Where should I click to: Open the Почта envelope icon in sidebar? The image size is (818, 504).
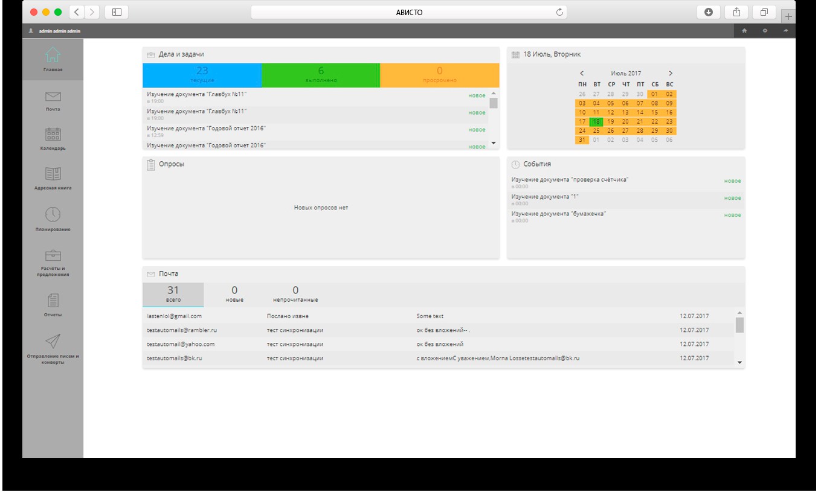[x=53, y=97]
